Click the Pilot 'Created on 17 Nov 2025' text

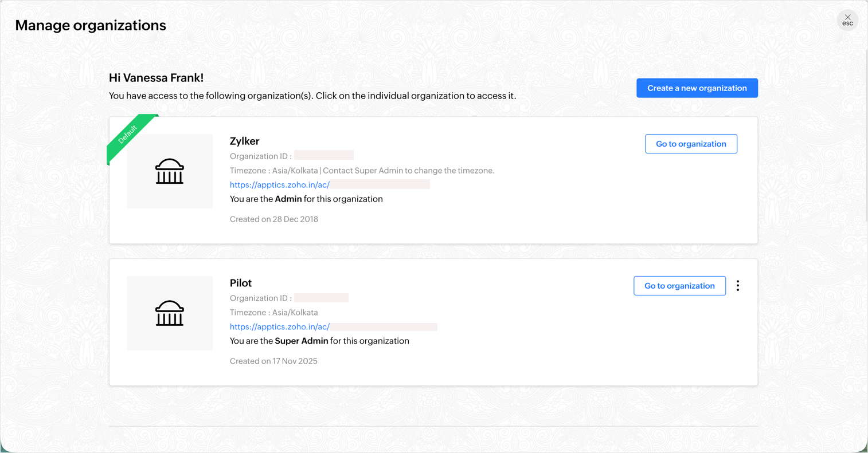(x=273, y=361)
